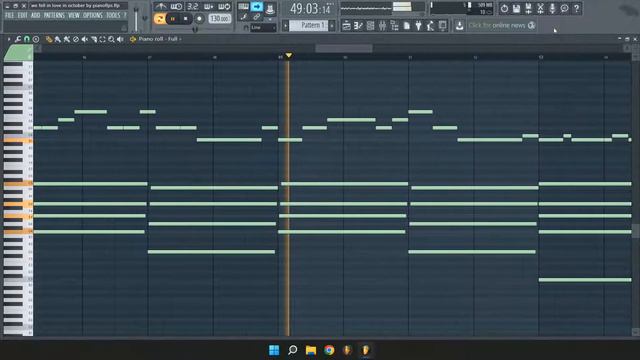Select the dashed-square Select tool in the piano roll

(x=102, y=39)
